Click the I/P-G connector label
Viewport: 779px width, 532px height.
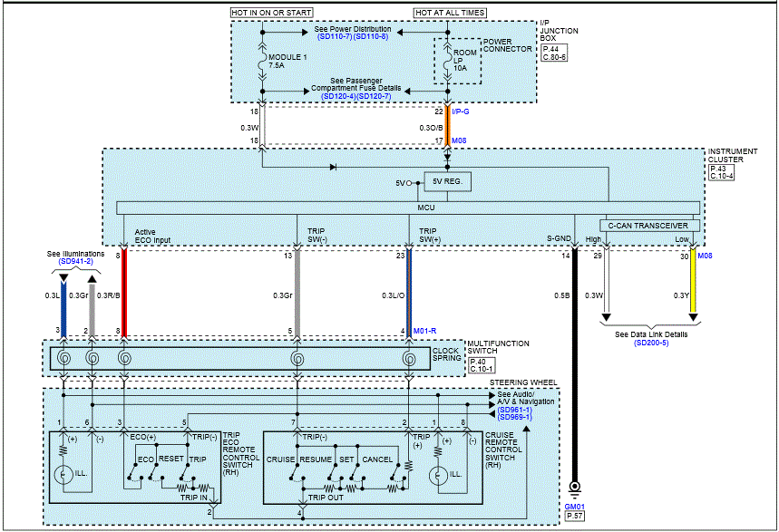(x=461, y=111)
